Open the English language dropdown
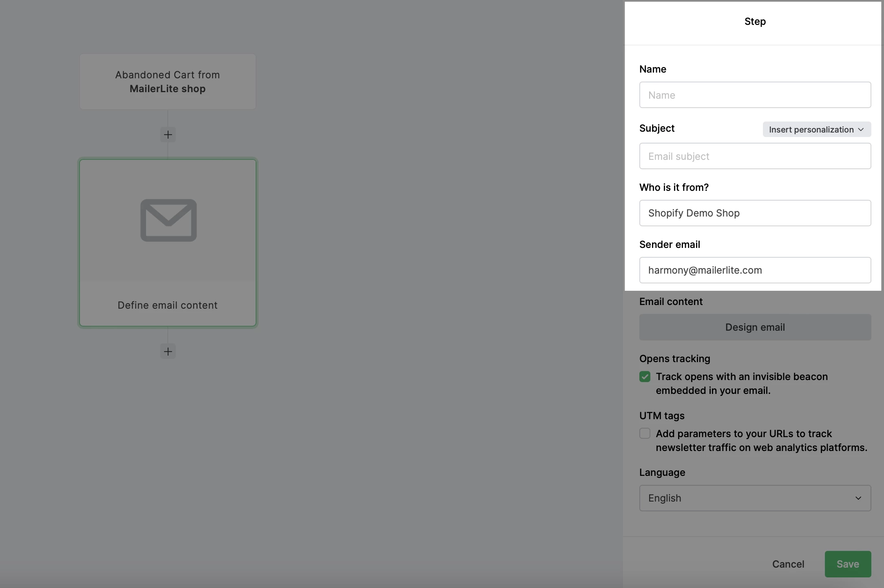The width and height of the screenshot is (884, 588). [754, 498]
